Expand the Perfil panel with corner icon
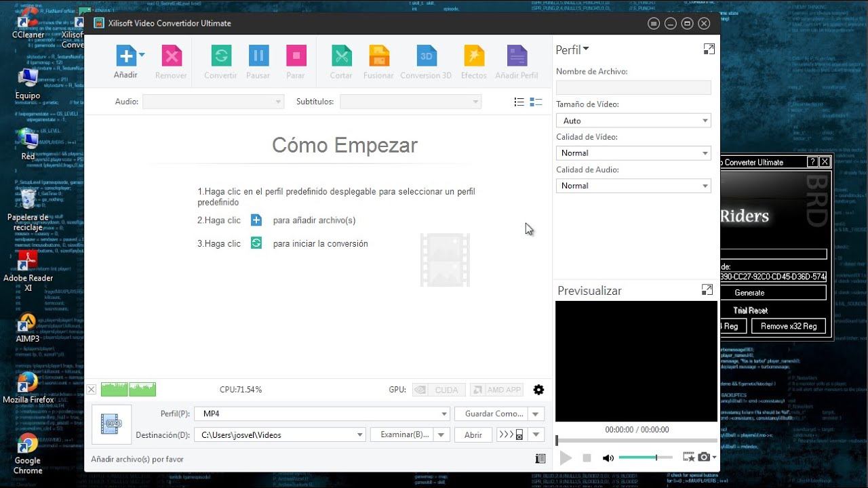The height and width of the screenshot is (488, 868). pyautogui.click(x=709, y=49)
